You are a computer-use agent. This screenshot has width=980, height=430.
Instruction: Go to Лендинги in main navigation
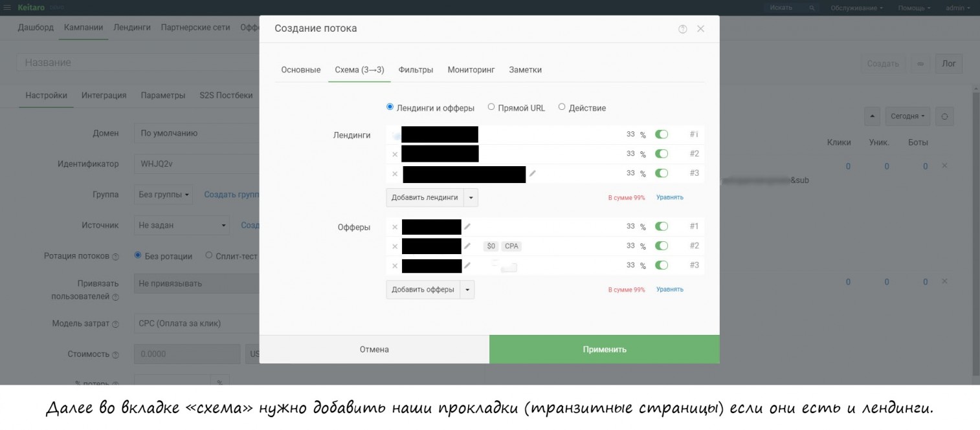(132, 27)
